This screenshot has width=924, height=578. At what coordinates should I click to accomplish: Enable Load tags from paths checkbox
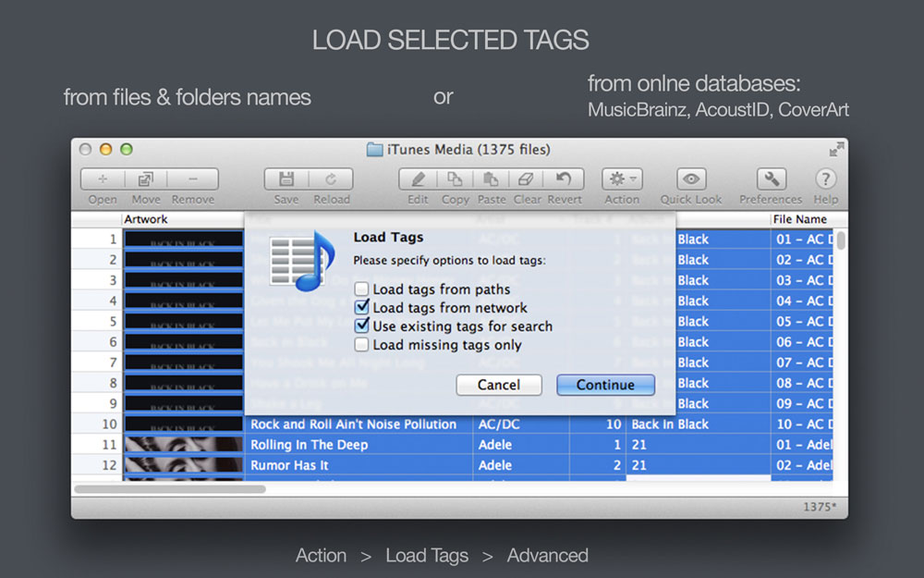(362, 289)
